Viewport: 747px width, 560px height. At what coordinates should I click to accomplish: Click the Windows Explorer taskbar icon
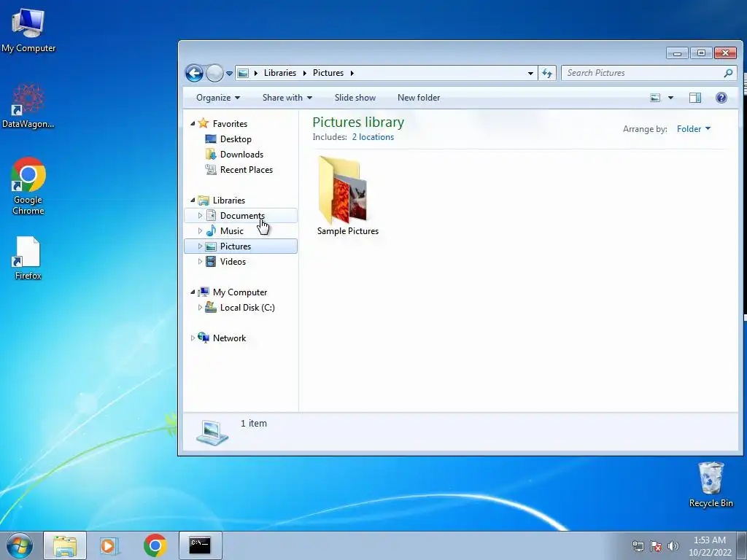[x=65, y=545]
